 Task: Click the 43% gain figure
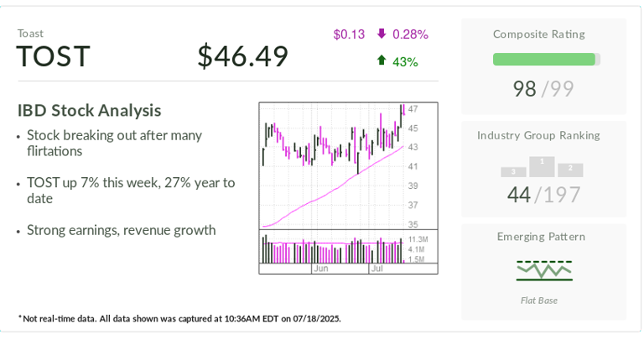tap(405, 61)
